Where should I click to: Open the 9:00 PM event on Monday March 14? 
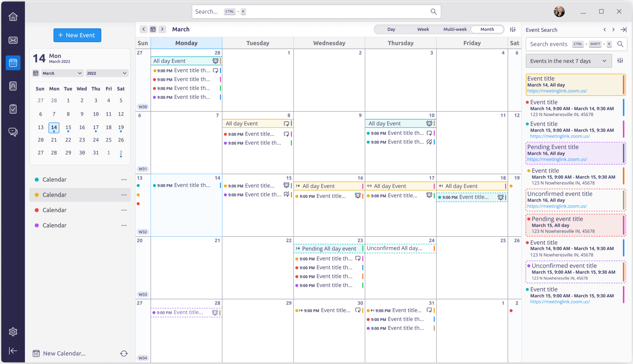point(186,185)
